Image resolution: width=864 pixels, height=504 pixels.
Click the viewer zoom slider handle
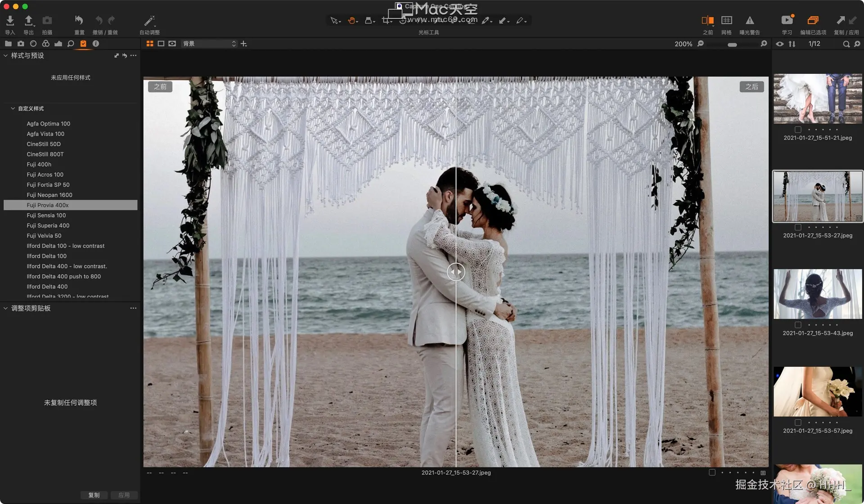tap(732, 45)
